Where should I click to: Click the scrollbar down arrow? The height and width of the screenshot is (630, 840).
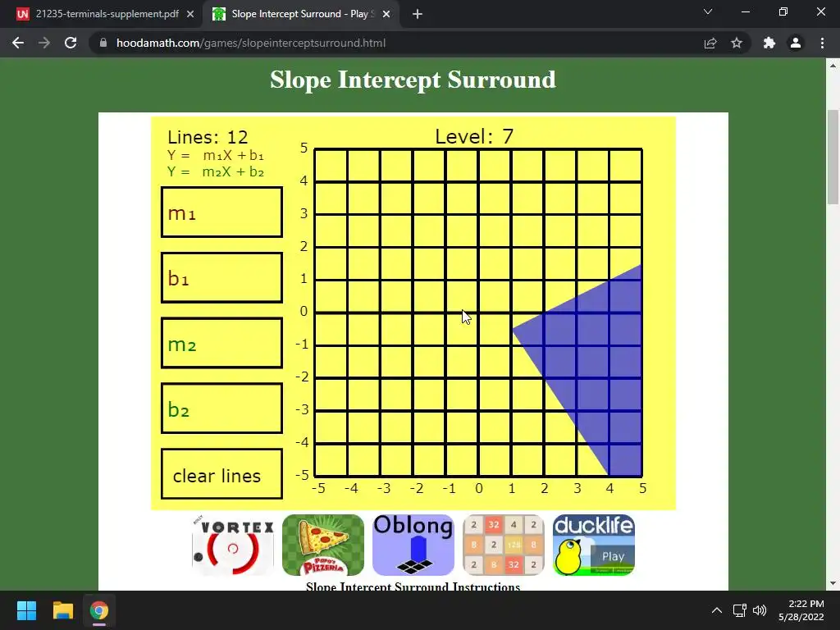pyautogui.click(x=833, y=583)
